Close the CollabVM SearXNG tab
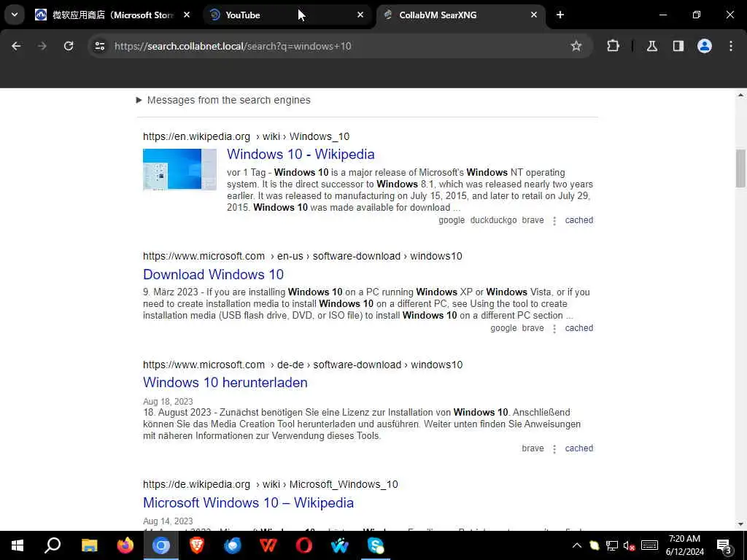 [533, 15]
